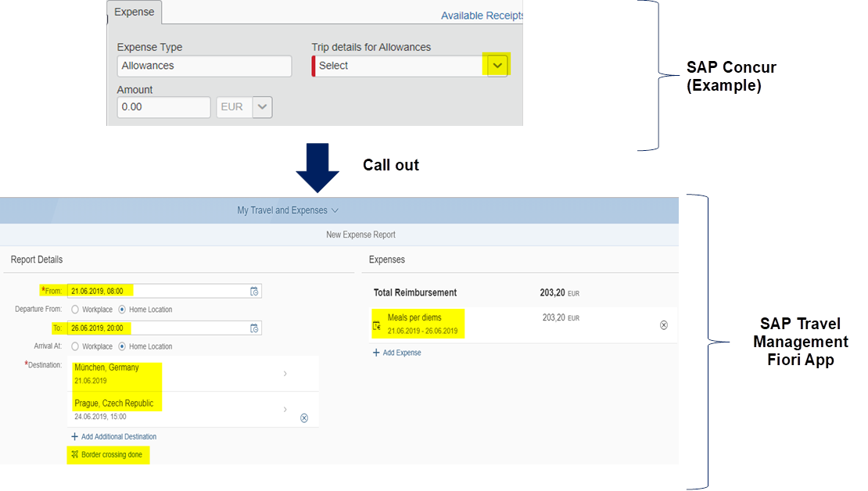Viewport: 868px width, 491px height.
Task: Open the calendar picker for To date
Action: tap(254, 328)
